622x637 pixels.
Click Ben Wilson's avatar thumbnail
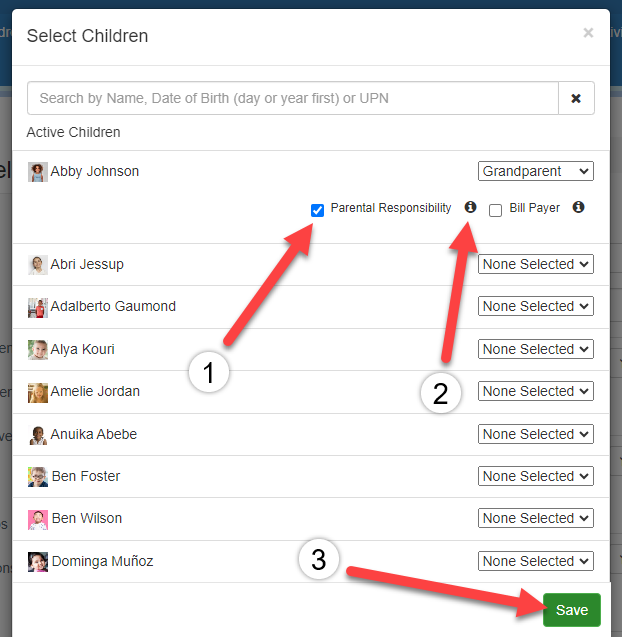pyautogui.click(x=38, y=519)
